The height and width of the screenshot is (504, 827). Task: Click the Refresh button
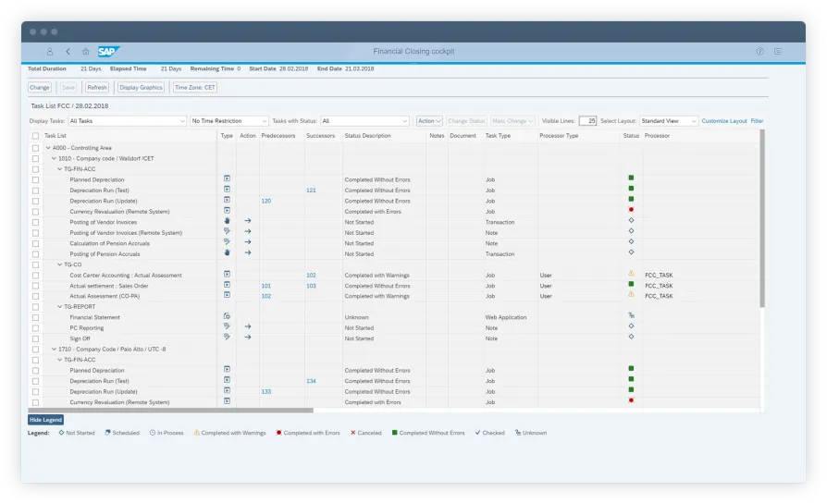coord(96,88)
